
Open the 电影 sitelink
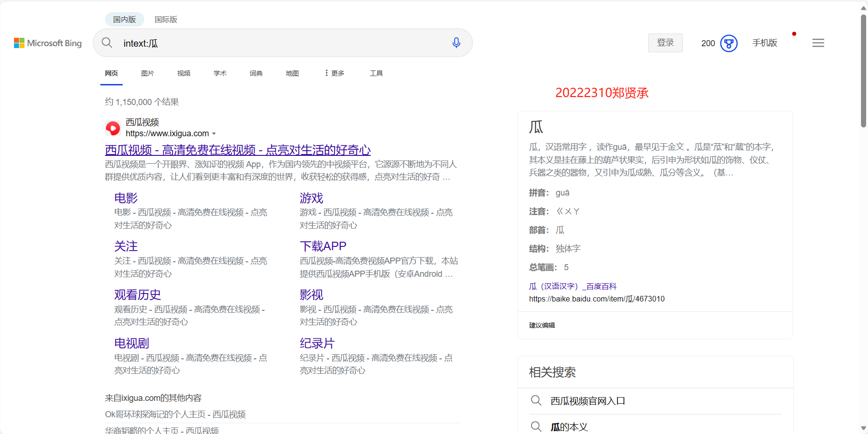[x=126, y=198]
